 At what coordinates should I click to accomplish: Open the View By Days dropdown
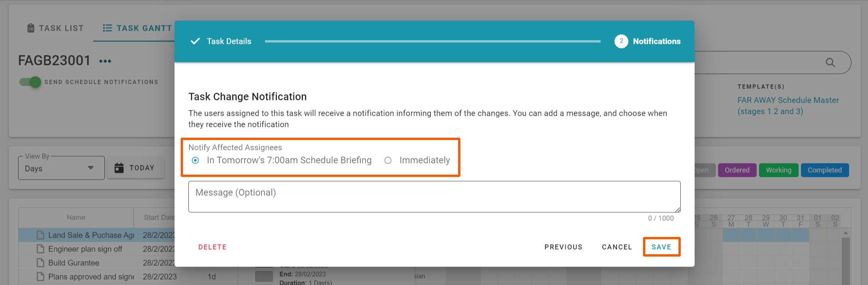[x=61, y=168]
